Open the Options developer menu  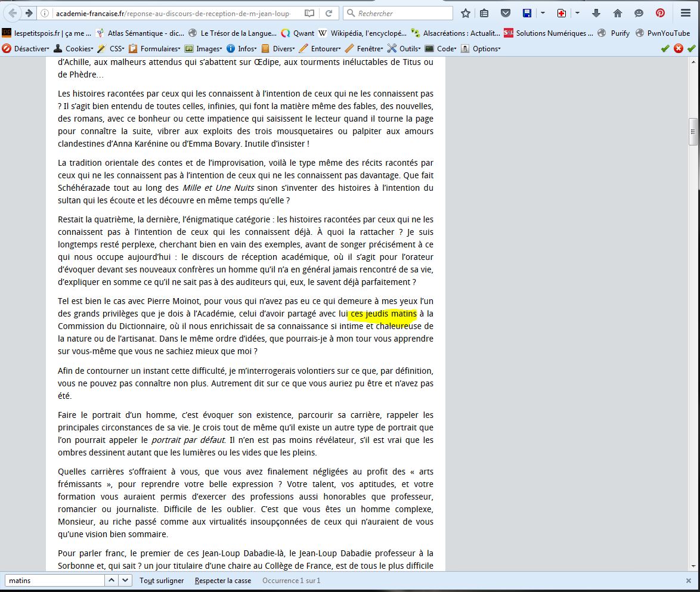pos(481,49)
